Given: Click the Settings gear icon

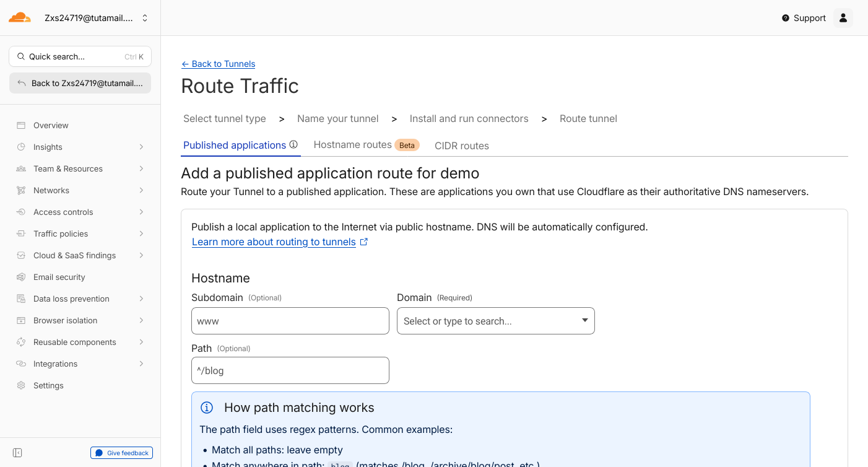Looking at the screenshot, I should (x=21, y=385).
